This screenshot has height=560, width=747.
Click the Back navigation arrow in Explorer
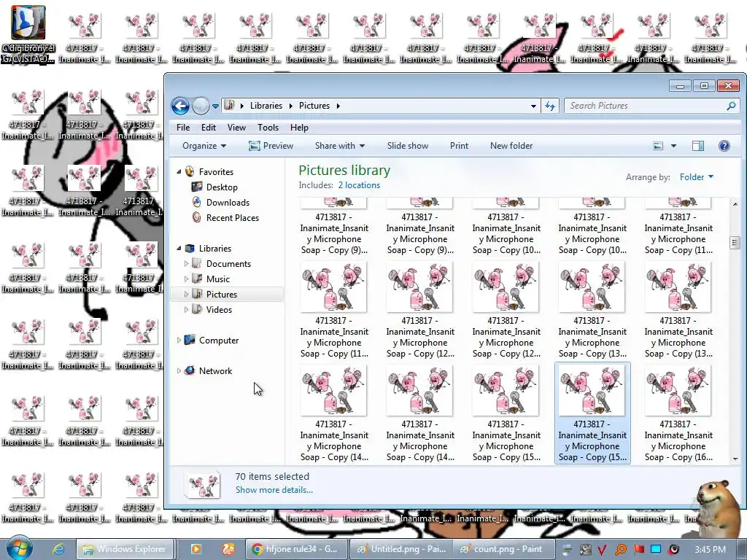(181, 106)
